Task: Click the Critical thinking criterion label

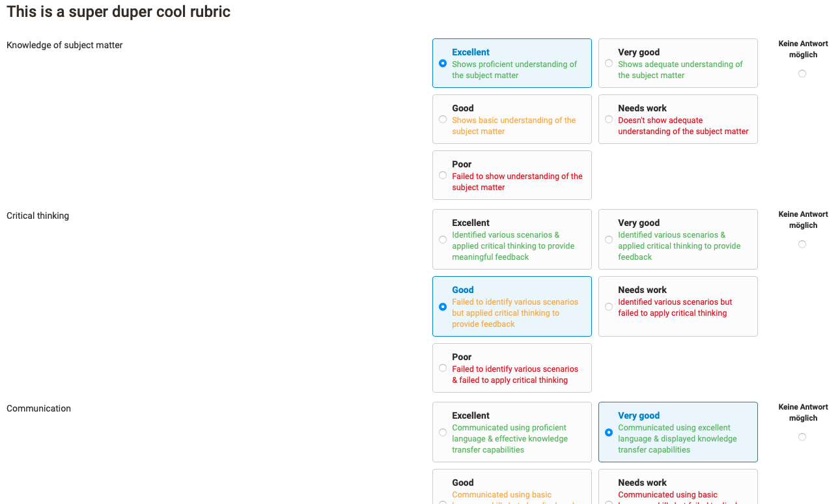Action: click(x=38, y=216)
